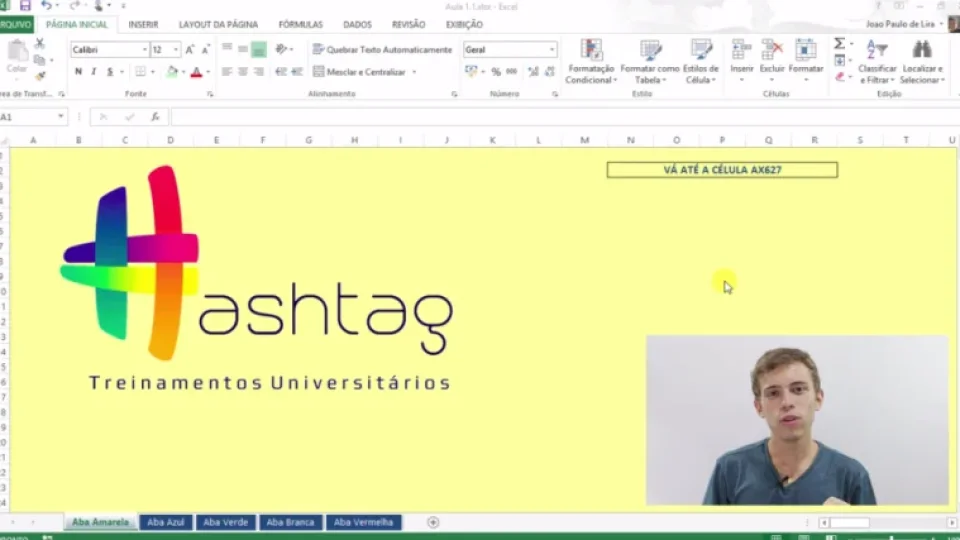
Task: Click Mesclar e Centralizar button
Action: 360,72
